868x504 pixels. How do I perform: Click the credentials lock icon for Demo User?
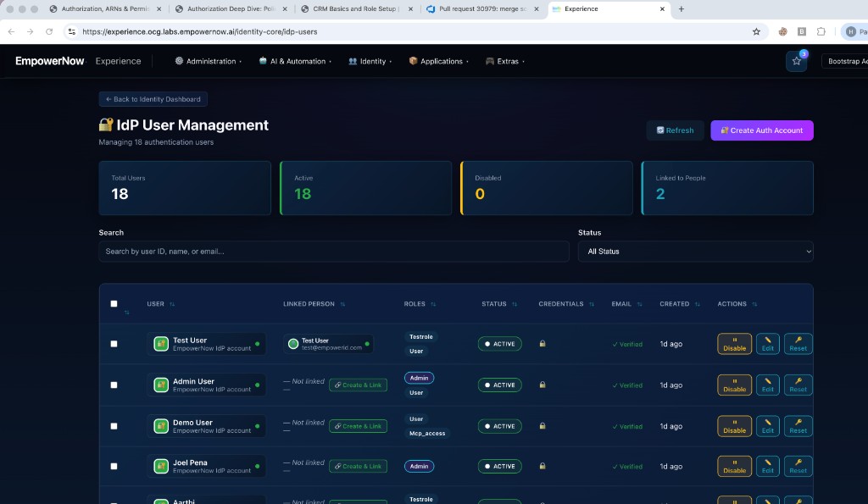pyautogui.click(x=542, y=426)
